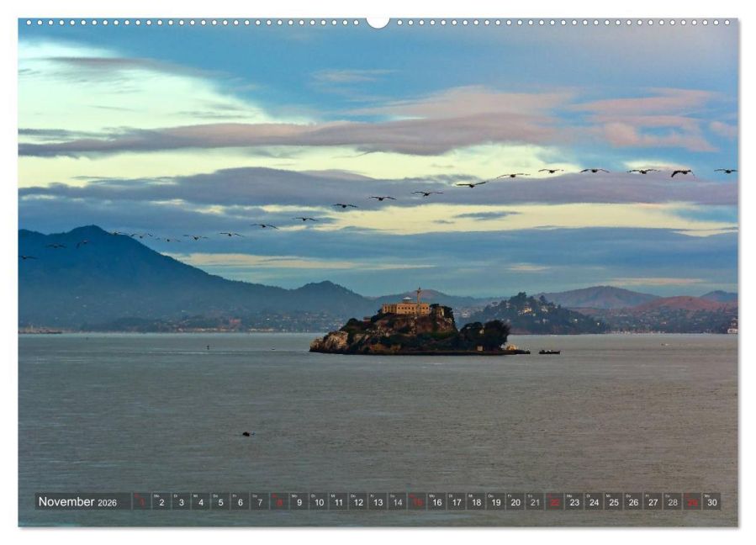Click the red Sunday date 8
Screen dimensions: 756x545
pos(279,502)
